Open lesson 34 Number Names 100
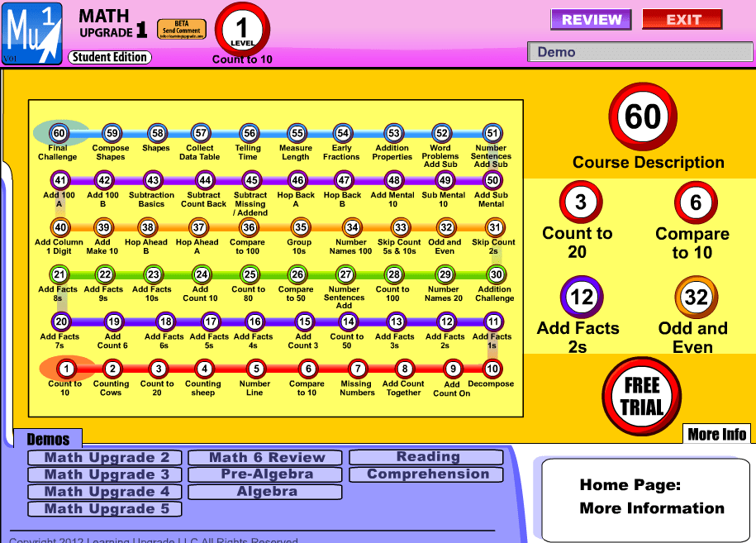The height and width of the screenshot is (543, 756). [x=352, y=227]
